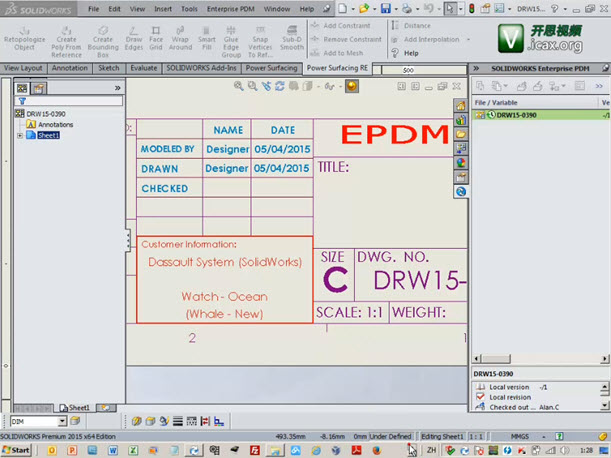Toggle the Checked out checkbox
This screenshot has height=458, width=611.
pos(481,408)
